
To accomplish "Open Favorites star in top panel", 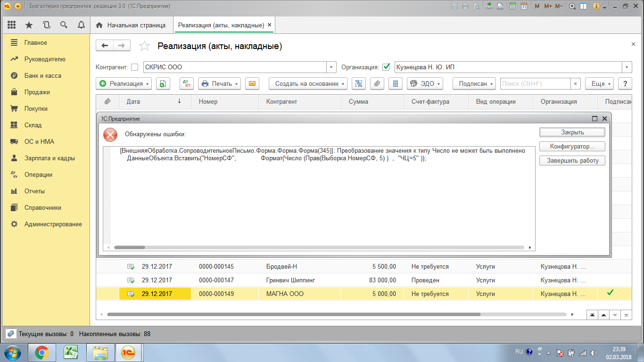I will 29,25.
